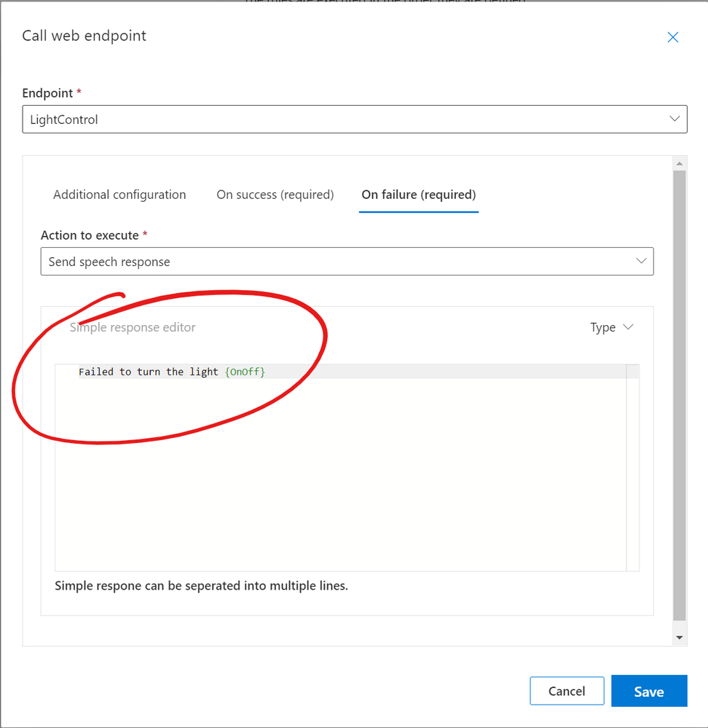Click the chevron on Action to execute

pos(641,261)
